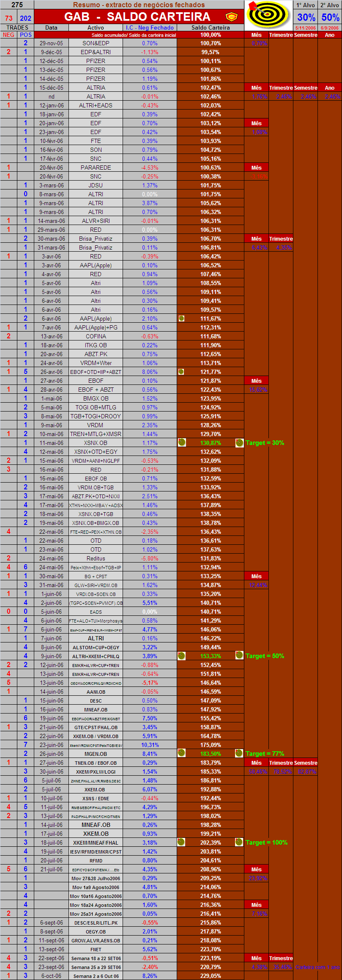
Task: Select the 10,31% gain on 23-juin-06
Action: coord(150,745)
